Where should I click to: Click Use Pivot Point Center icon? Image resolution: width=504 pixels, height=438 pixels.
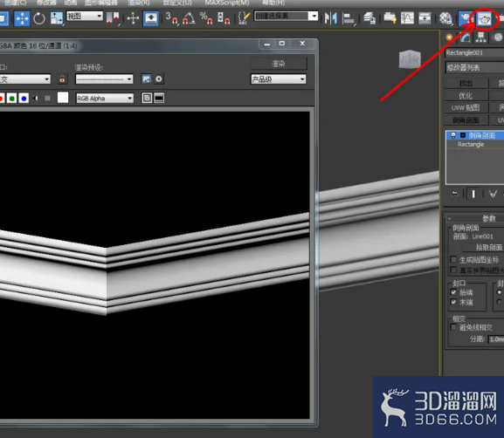(113, 18)
